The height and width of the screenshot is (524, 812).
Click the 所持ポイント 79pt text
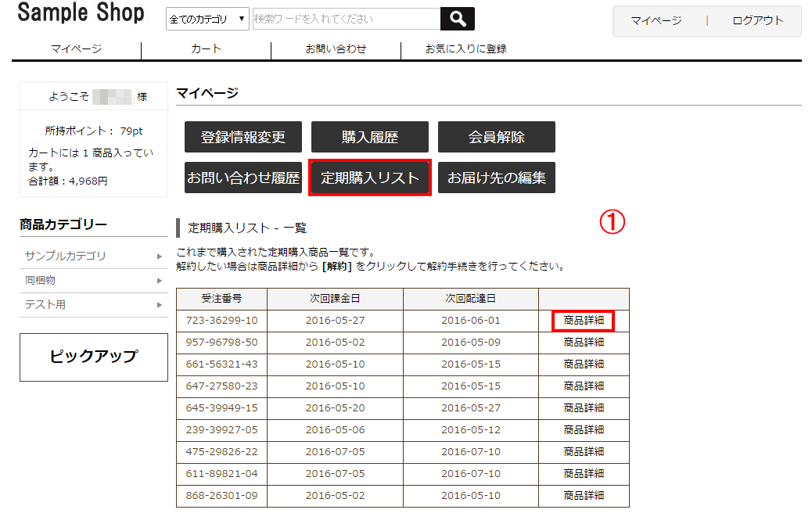tap(94, 131)
